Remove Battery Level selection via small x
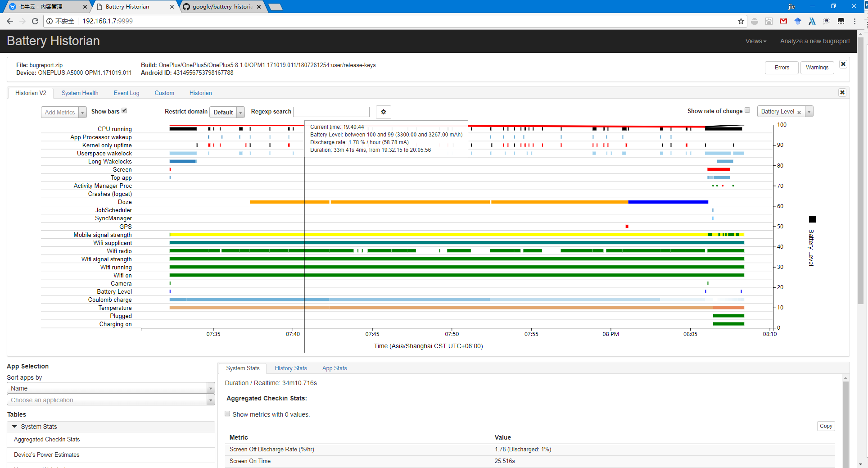 799,112
